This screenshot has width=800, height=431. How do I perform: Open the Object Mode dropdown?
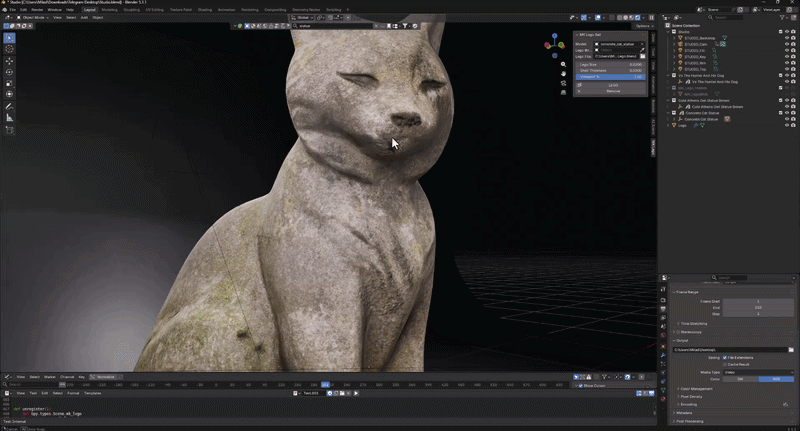point(33,17)
